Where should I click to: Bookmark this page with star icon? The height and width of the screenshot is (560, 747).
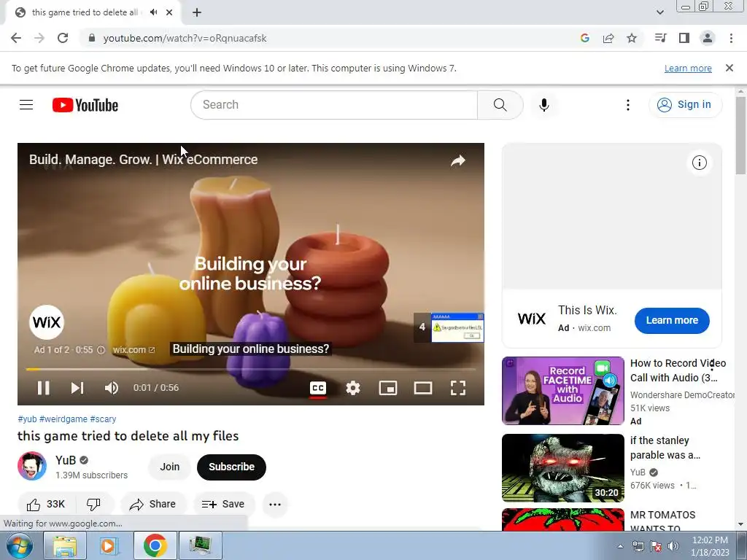tap(632, 38)
